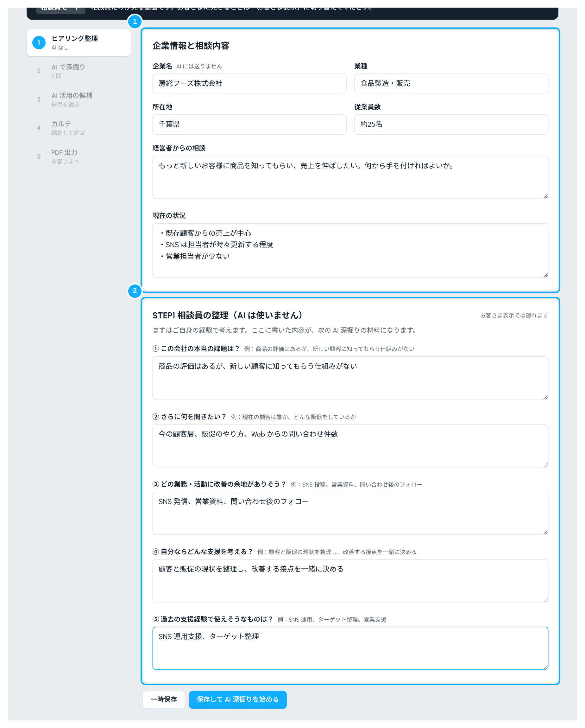Click resize handle of 現在の状況 textarea
The width and height of the screenshot is (585, 728).
[545, 275]
